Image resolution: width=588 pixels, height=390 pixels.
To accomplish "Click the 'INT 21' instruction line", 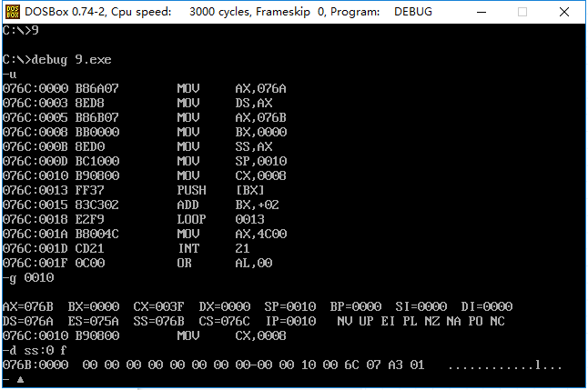I will [127, 248].
